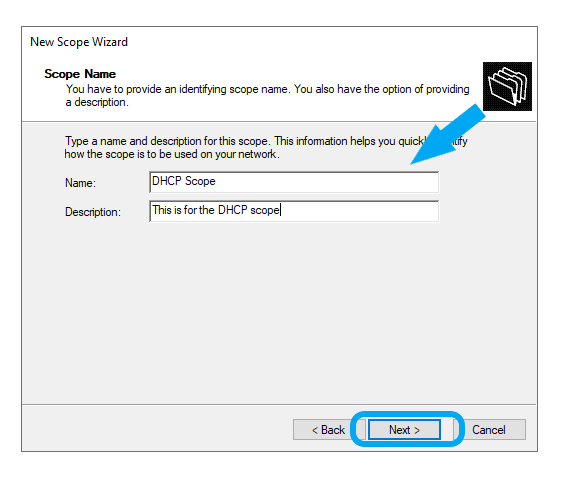Go back with the < Back button

pyautogui.click(x=328, y=429)
